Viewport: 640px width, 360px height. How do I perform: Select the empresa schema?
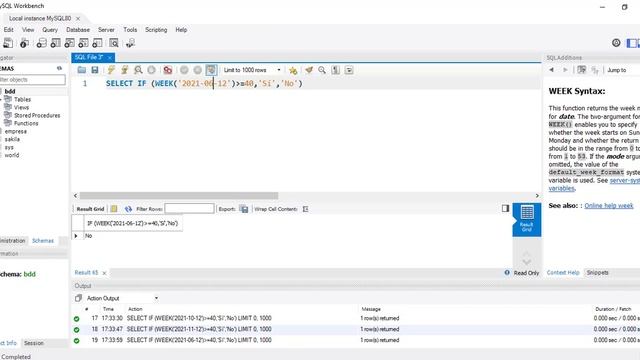(16, 131)
